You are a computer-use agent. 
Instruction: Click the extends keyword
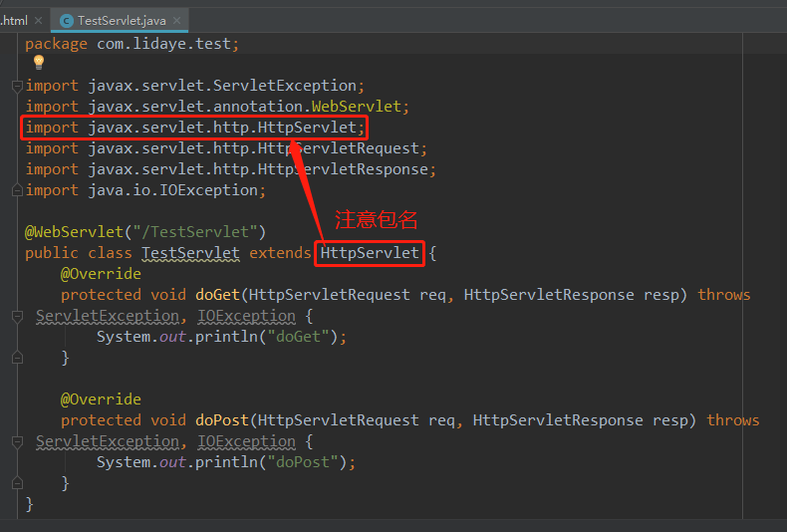280,253
